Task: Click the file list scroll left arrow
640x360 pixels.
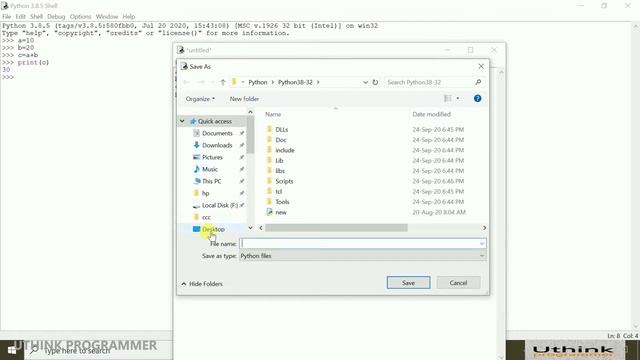Action: tap(261, 228)
